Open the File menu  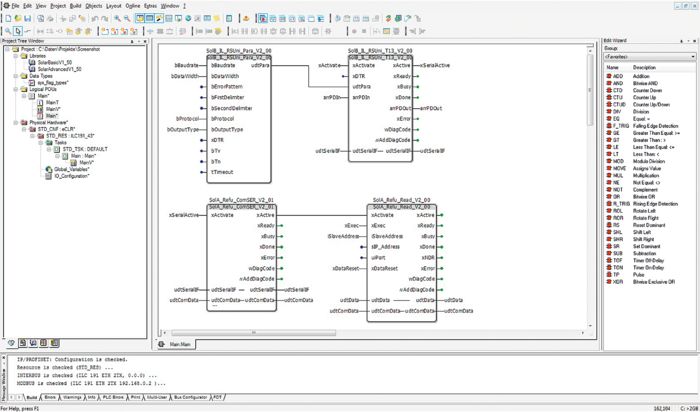(16, 6)
